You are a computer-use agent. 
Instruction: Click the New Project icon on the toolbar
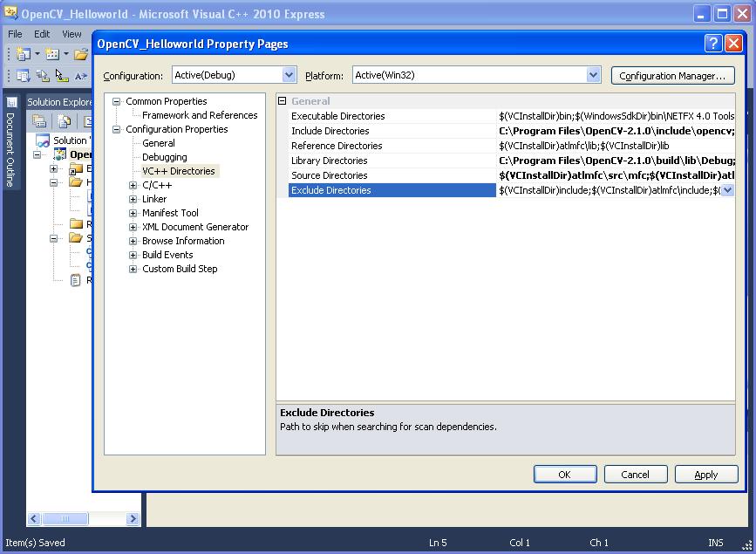coord(23,54)
